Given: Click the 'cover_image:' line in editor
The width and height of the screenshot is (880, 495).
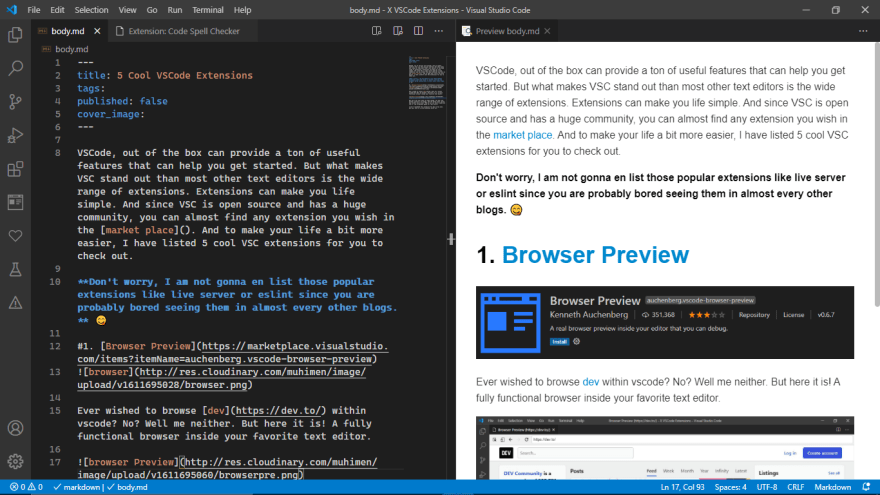Looking at the screenshot, I should [x=111, y=114].
